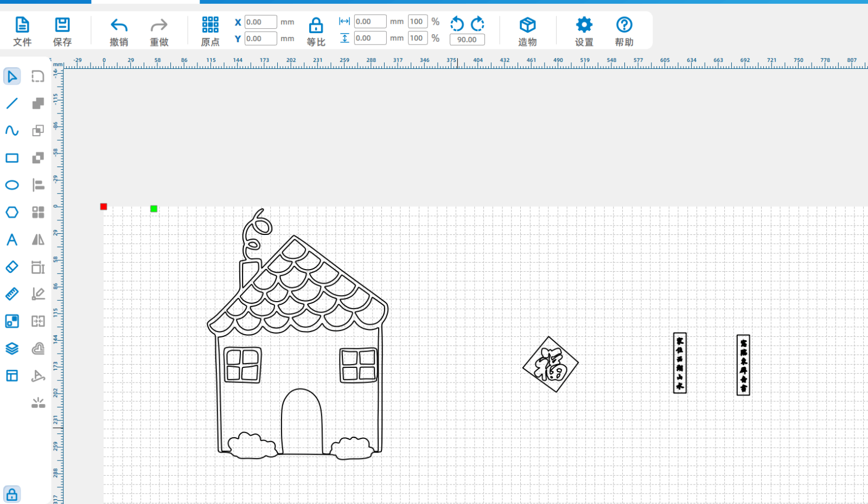Open the layers panel icon
Screen dimensions: 868x504
12,348
